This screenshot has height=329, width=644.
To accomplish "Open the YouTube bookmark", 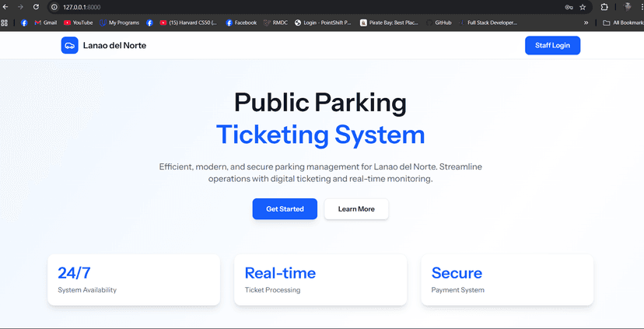I will [x=79, y=23].
